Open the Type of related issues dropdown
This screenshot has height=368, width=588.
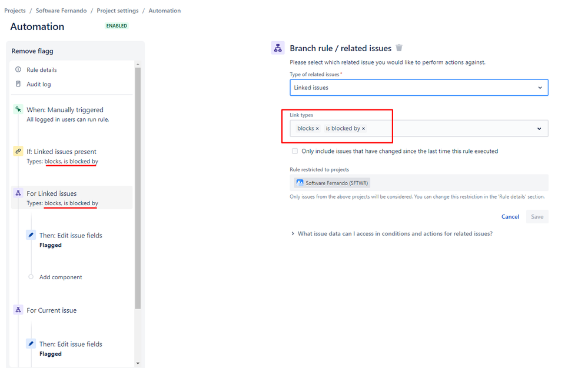[419, 88]
